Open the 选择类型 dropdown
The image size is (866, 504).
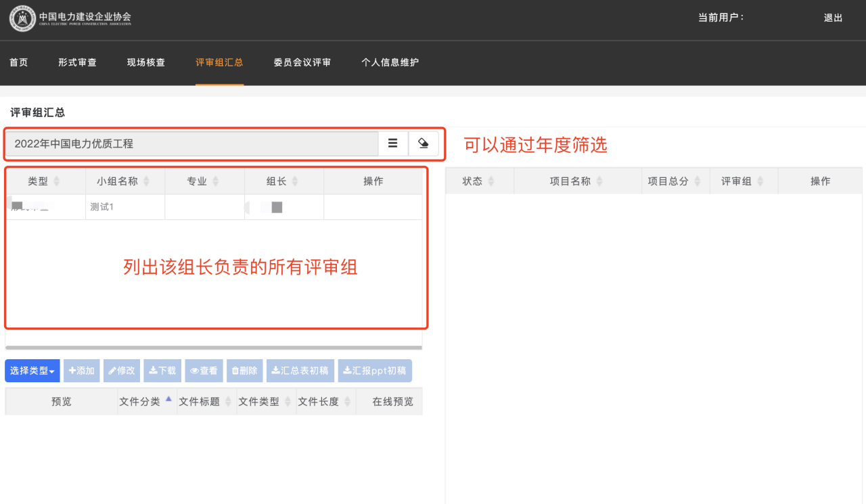click(x=32, y=371)
